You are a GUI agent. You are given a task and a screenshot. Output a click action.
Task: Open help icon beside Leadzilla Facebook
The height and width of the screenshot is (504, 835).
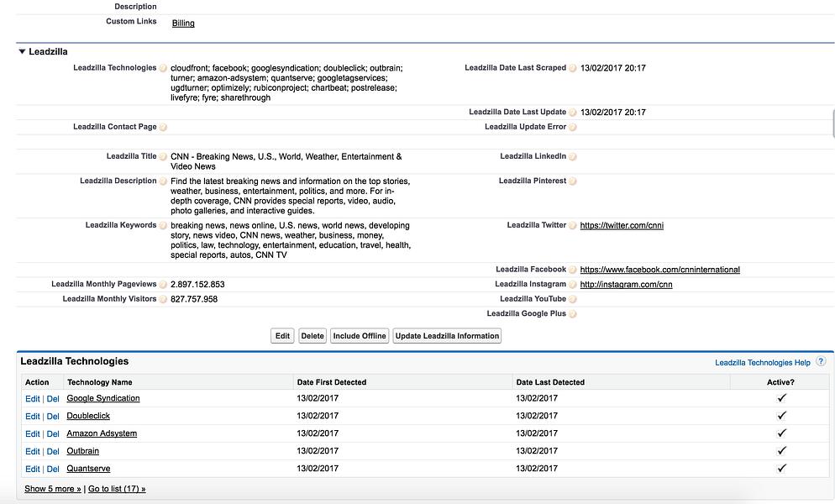coord(572,270)
